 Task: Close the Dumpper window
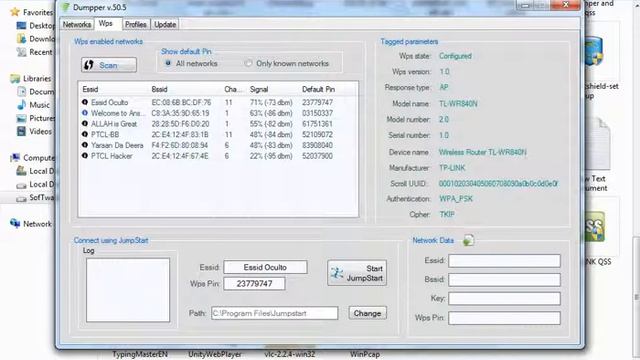click(565, 5)
